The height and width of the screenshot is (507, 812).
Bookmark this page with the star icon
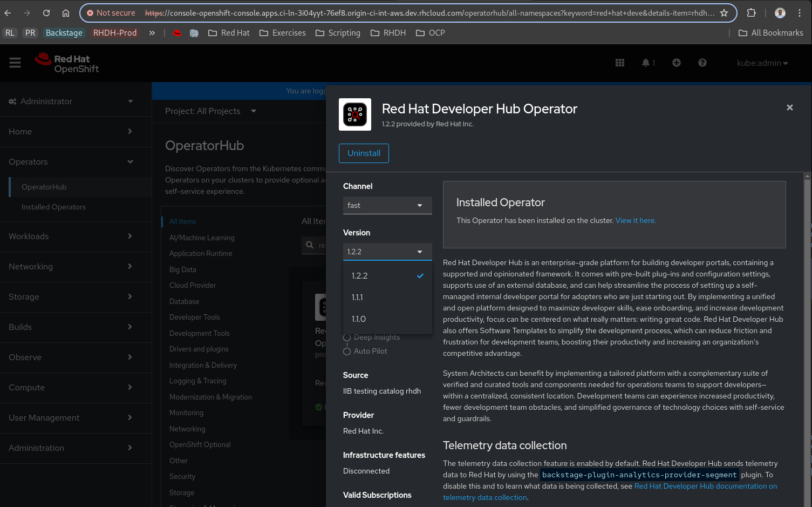tap(724, 13)
